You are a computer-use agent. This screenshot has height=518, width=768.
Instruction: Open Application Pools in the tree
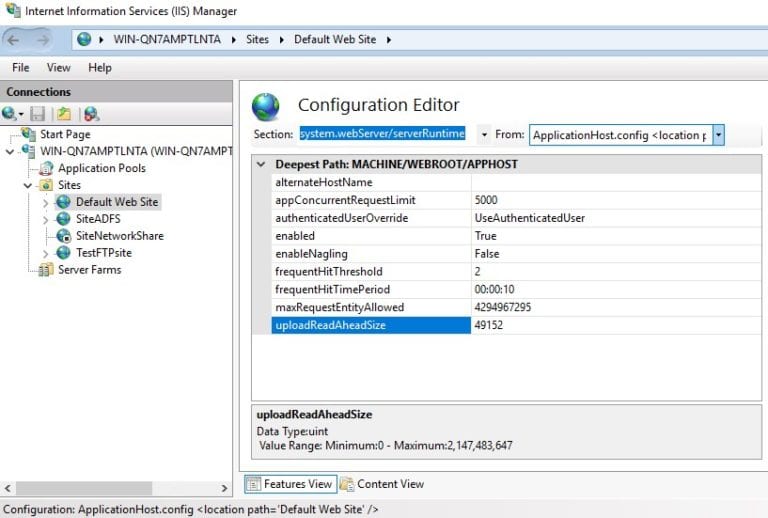[101, 168]
